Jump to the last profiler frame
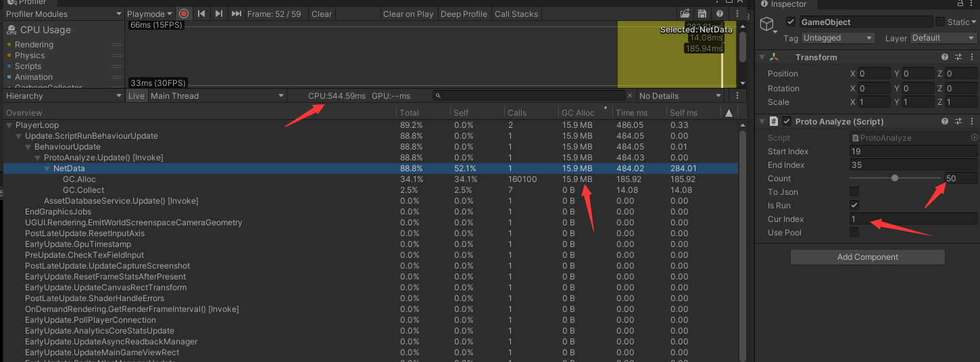Viewport: 980px width, 362px height. click(x=236, y=14)
